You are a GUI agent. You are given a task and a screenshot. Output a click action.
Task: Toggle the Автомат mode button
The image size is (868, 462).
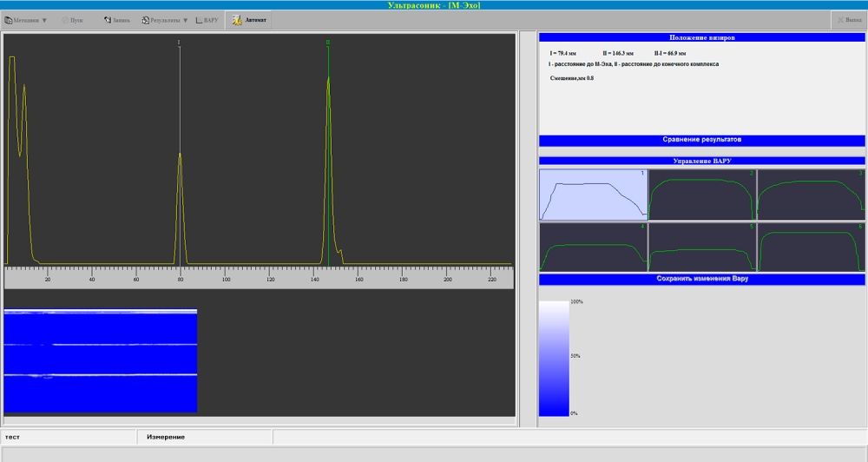248,20
